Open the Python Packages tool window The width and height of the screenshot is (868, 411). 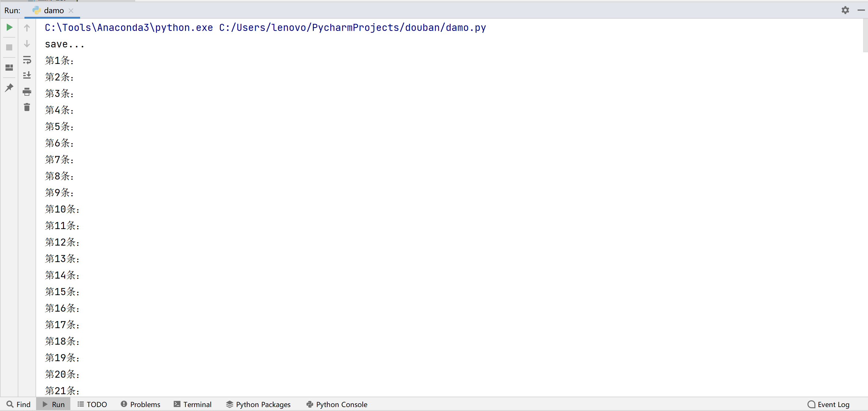point(258,404)
